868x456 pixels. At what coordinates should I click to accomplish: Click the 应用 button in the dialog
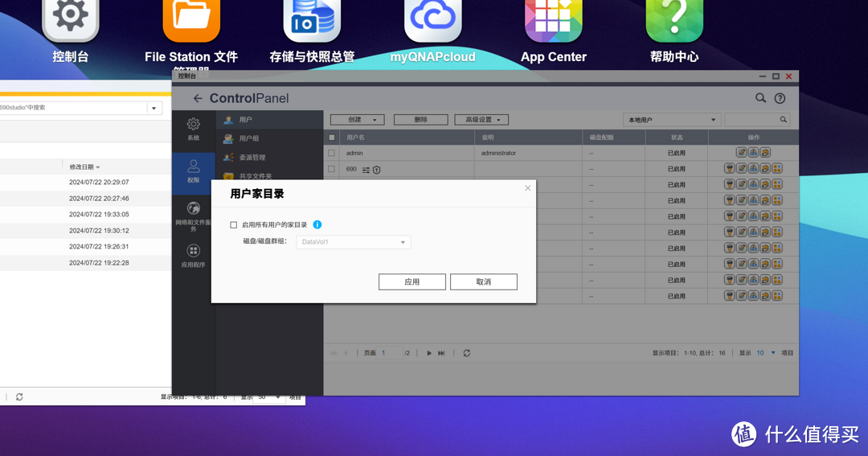point(411,282)
